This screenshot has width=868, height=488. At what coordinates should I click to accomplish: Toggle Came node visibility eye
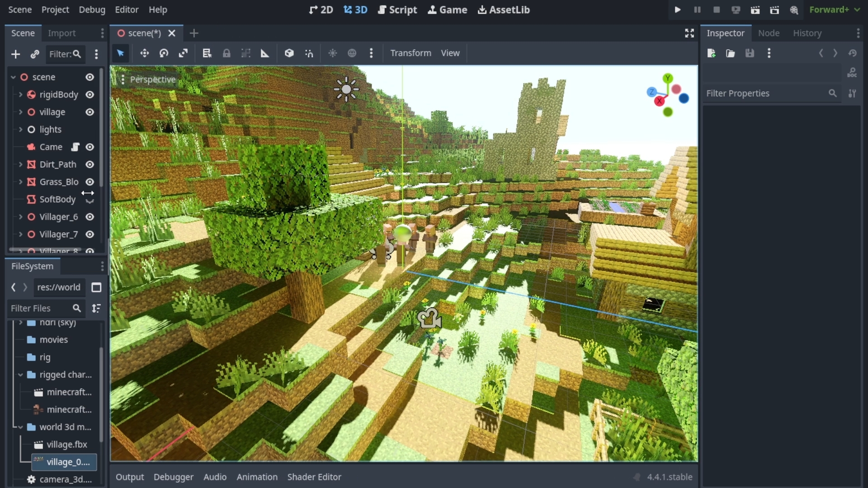coord(90,147)
